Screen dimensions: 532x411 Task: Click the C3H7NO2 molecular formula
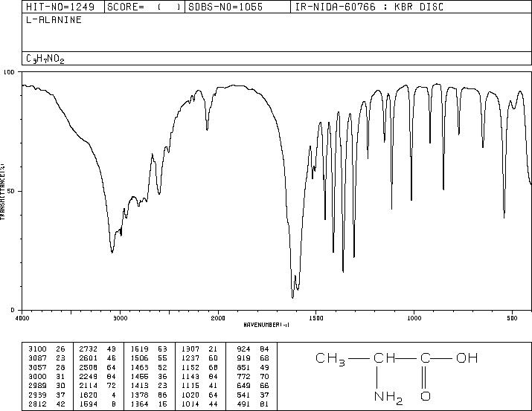pos(45,59)
